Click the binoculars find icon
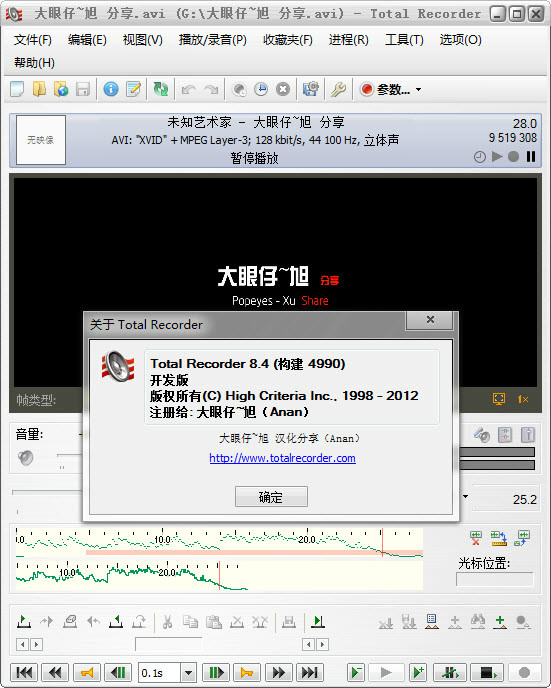 coord(477,621)
